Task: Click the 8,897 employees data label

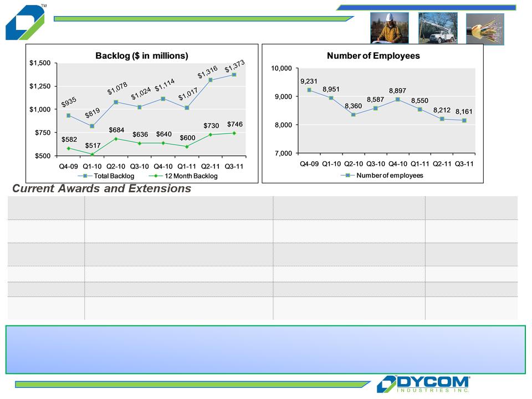Action: (x=397, y=90)
